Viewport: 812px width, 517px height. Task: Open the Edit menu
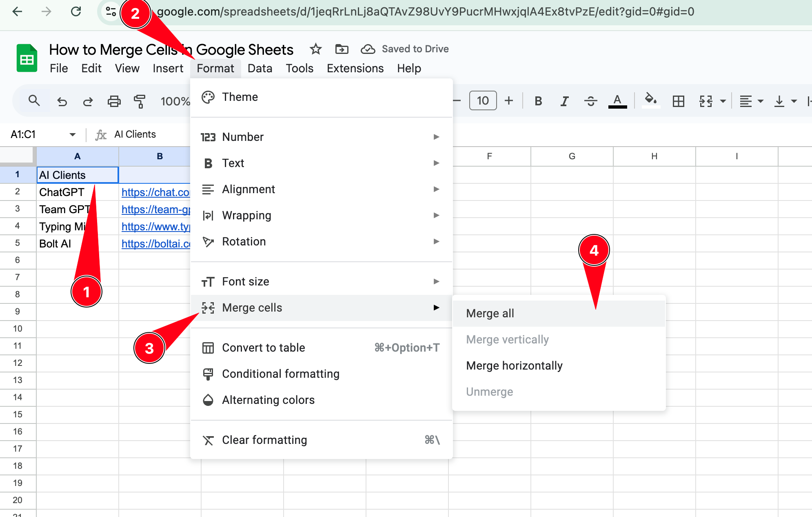pyautogui.click(x=91, y=68)
